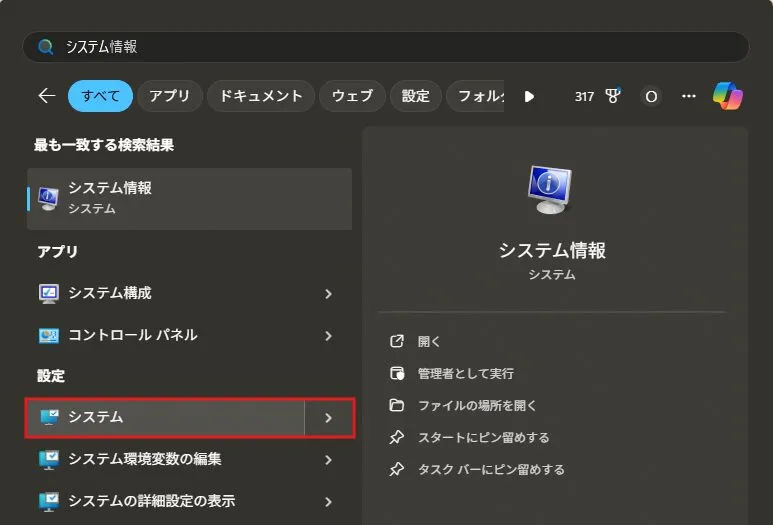
Task: Expand the システム settings chevron
Action: click(329, 418)
